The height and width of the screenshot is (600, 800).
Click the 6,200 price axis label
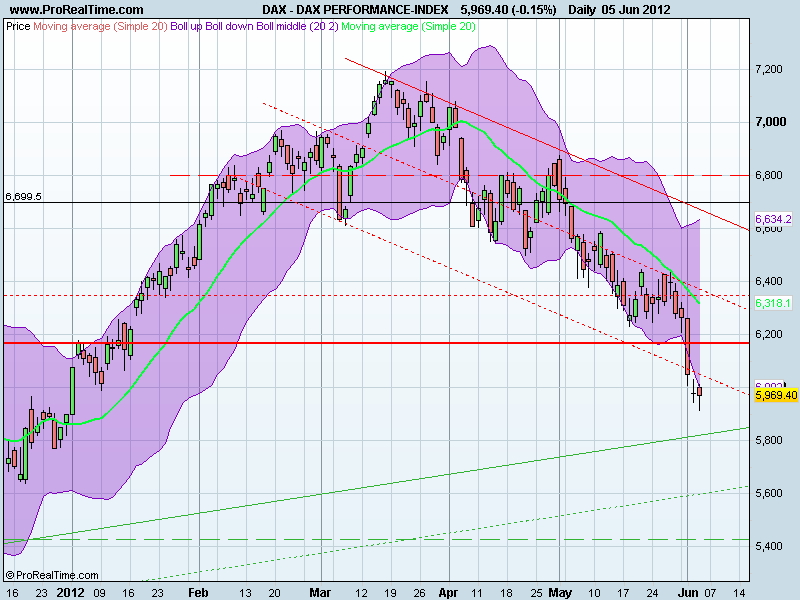tap(769, 334)
